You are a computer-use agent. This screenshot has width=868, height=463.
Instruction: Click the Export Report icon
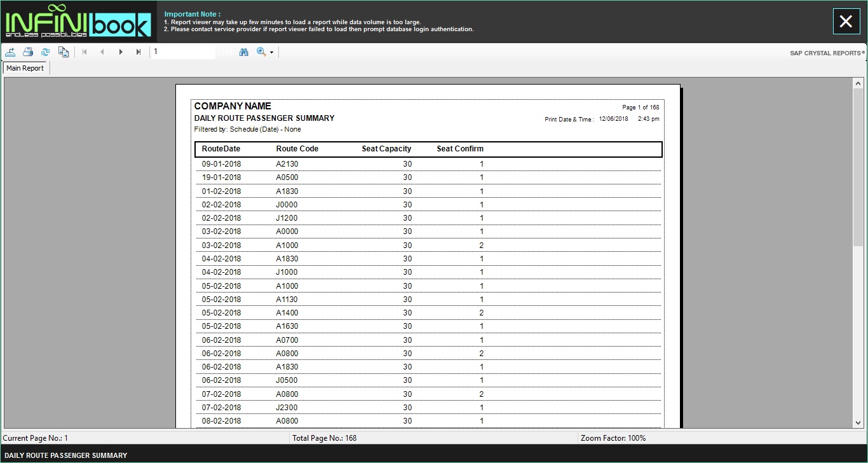11,52
